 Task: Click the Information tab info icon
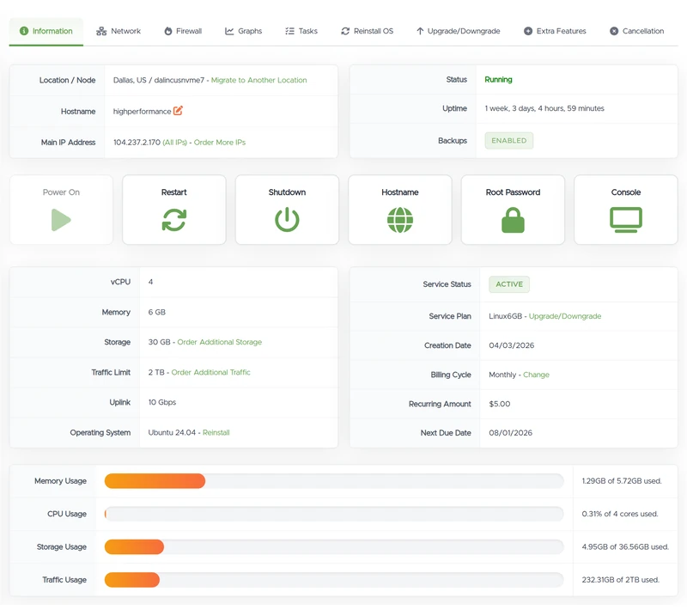pyautogui.click(x=24, y=31)
